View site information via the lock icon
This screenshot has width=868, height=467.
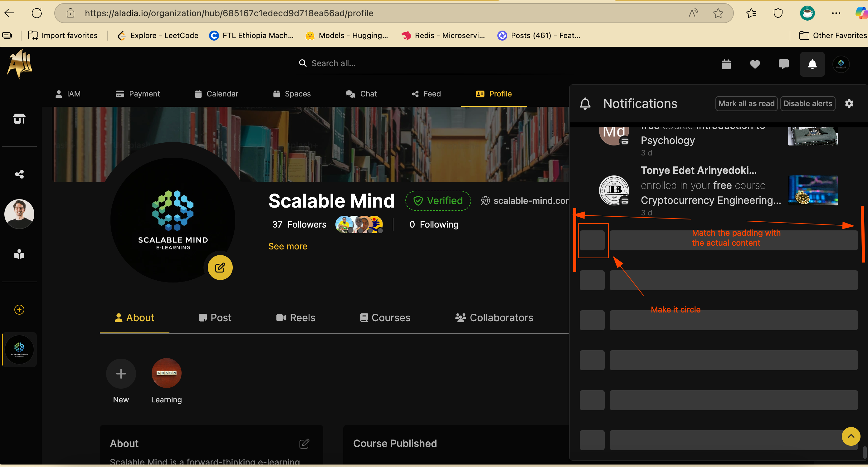tap(71, 13)
